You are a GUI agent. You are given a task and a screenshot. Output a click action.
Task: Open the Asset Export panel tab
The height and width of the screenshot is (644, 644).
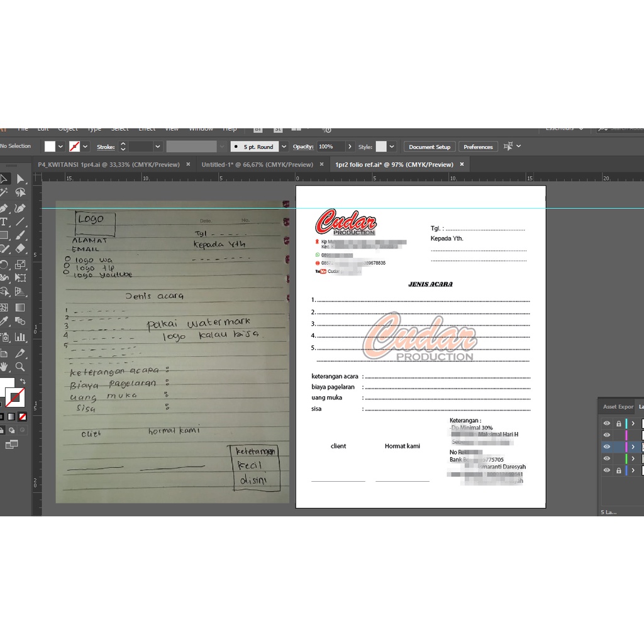tap(618, 406)
